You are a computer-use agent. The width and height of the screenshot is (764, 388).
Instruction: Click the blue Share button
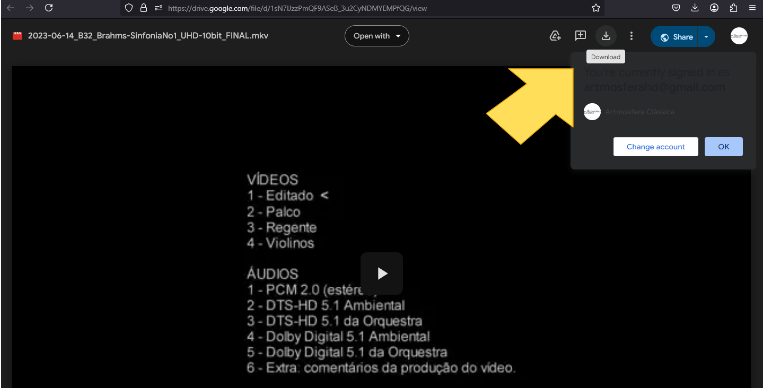pos(675,37)
